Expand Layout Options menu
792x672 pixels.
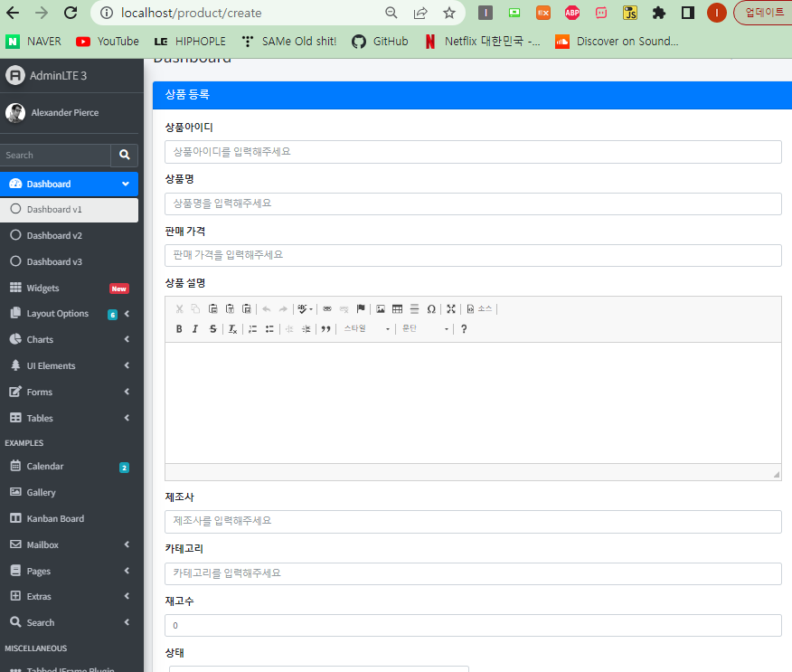pos(69,314)
